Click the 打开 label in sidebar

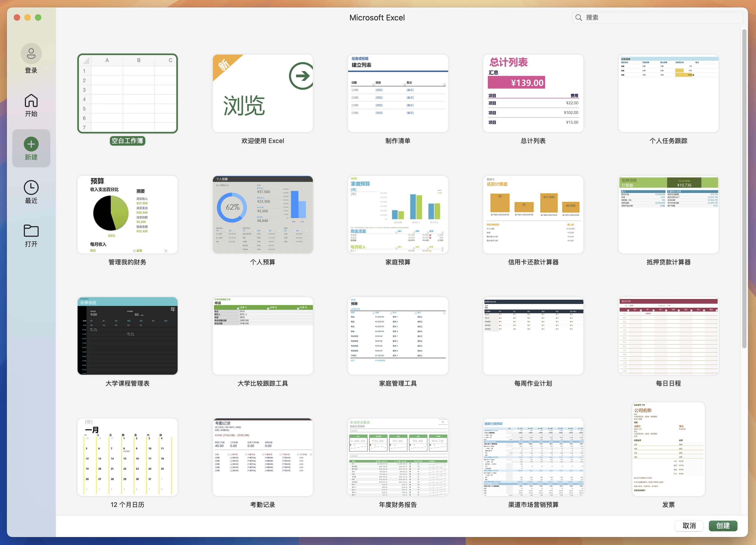[31, 244]
